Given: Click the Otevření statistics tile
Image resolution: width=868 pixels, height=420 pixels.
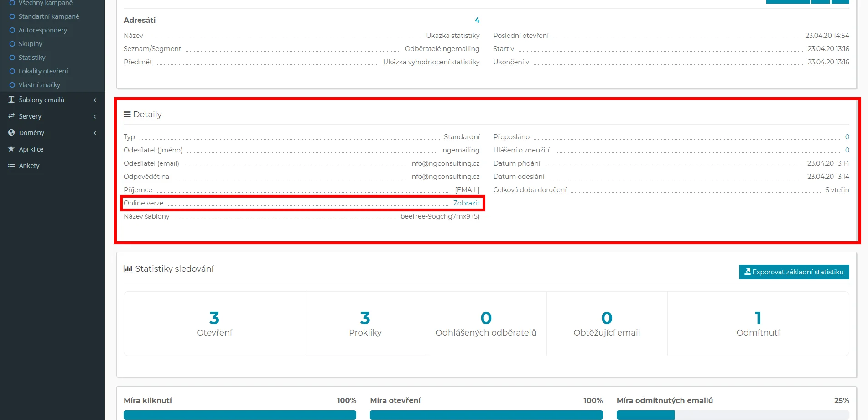Looking at the screenshot, I should pyautogui.click(x=214, y=324).
